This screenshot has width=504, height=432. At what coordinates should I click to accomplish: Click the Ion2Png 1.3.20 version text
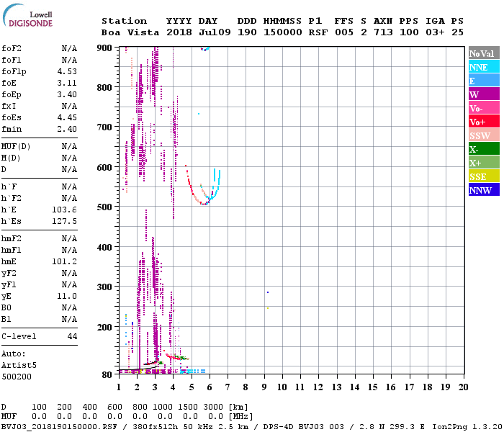pyautogui.click(x=468, y=427)
